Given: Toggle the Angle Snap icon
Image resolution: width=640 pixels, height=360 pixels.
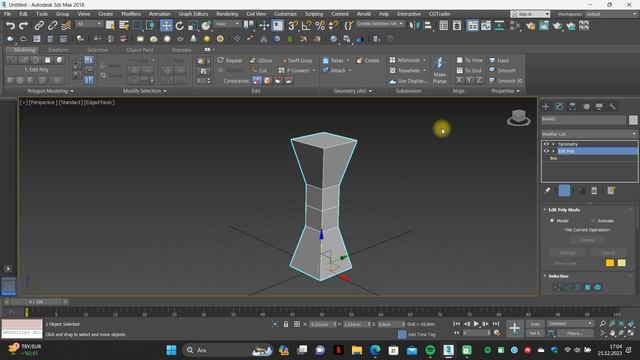Looking at the screenshot, I should coord(306,26).
